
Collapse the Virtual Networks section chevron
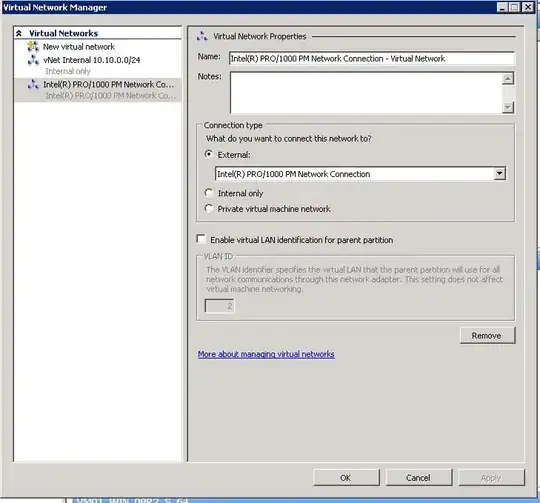point(19,33)
